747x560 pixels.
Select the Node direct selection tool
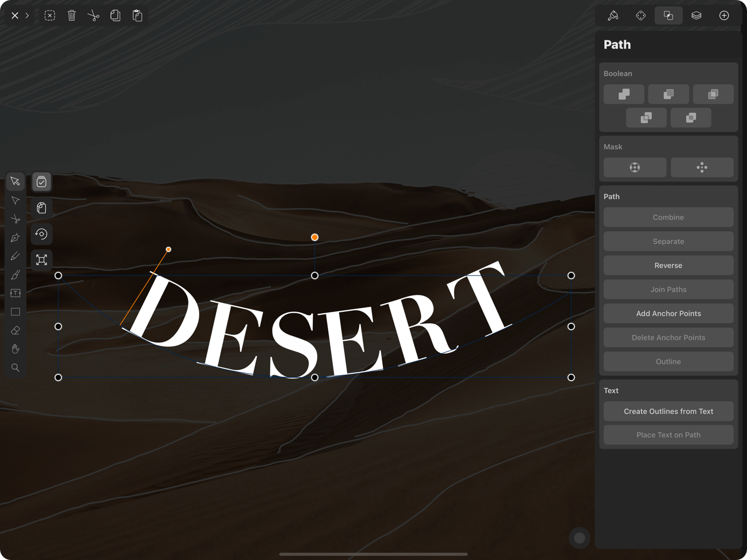tap(15, 201)
